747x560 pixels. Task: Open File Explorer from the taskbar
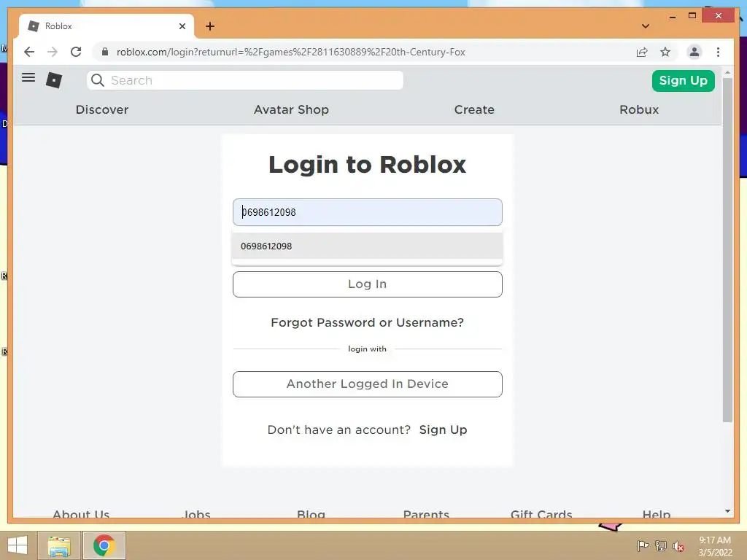point(59,545)
